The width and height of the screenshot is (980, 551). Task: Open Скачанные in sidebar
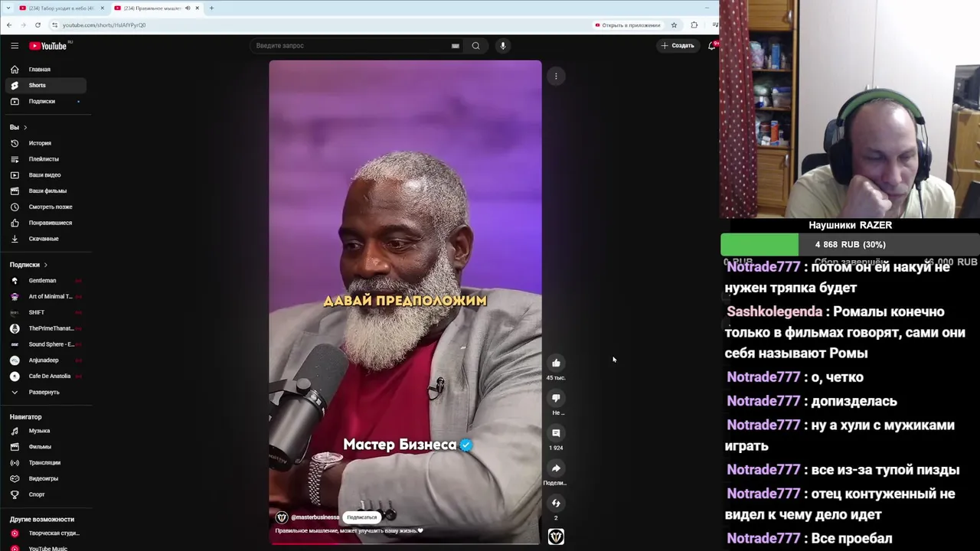point(46,239)
